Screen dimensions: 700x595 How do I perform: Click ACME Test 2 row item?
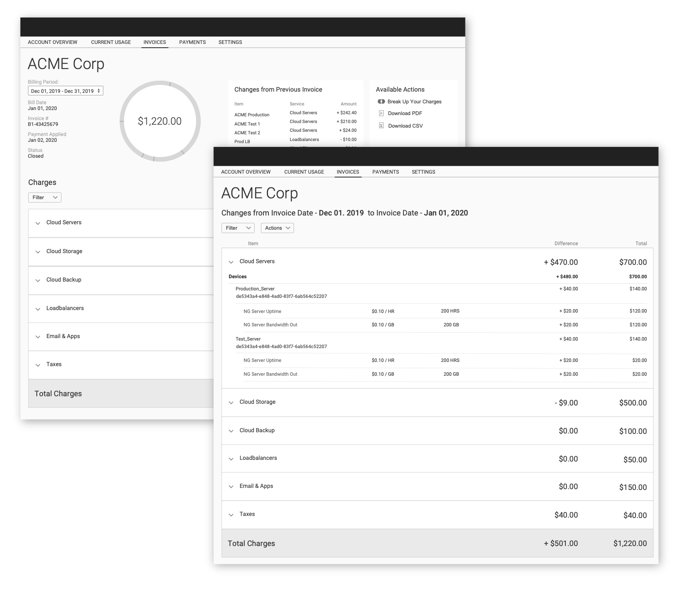point(247,133)
